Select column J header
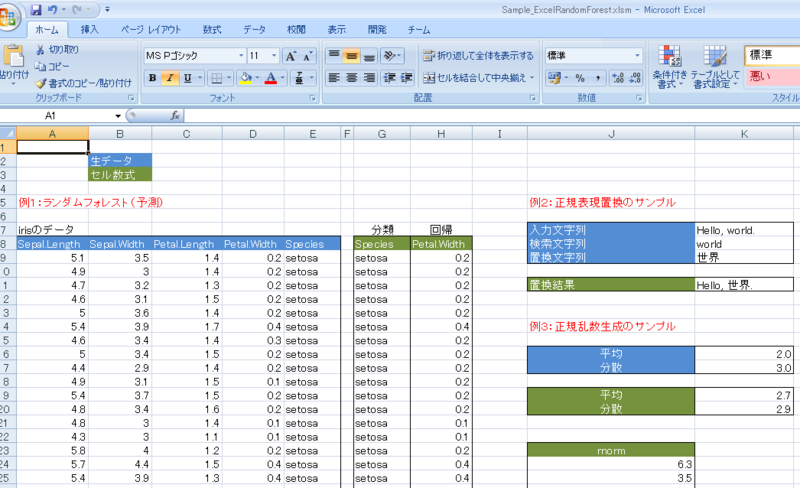This screenshot has height=488, width=800. pyautogui.click(x=611, y=134)
